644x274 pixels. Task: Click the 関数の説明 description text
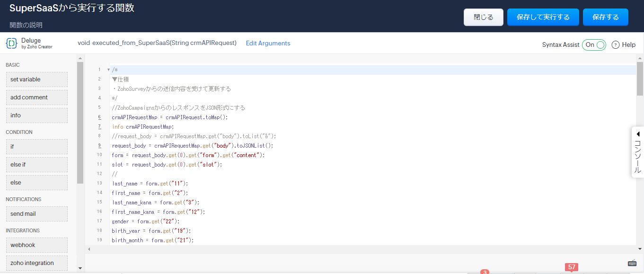click(x=26, y=25)
